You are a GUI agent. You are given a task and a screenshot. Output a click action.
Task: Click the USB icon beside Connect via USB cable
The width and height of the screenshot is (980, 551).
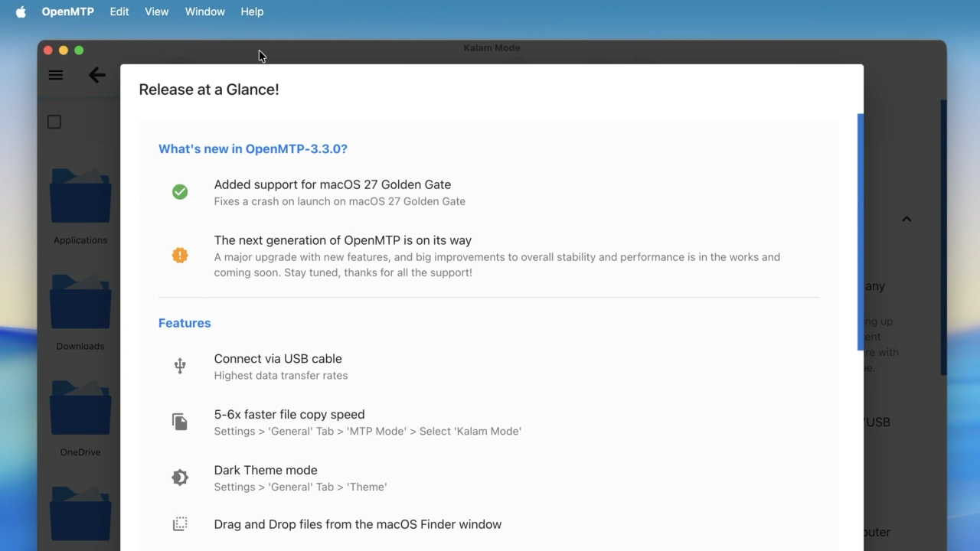point(180,366)
